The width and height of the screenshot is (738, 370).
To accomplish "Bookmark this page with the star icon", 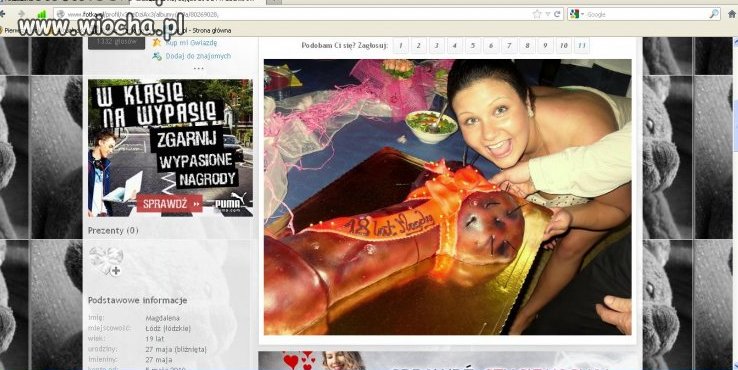I will (537, 14).
